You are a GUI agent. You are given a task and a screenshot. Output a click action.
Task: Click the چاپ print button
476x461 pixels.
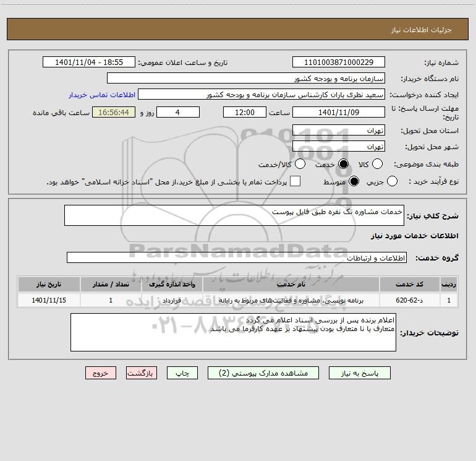(x=182, y=373)
